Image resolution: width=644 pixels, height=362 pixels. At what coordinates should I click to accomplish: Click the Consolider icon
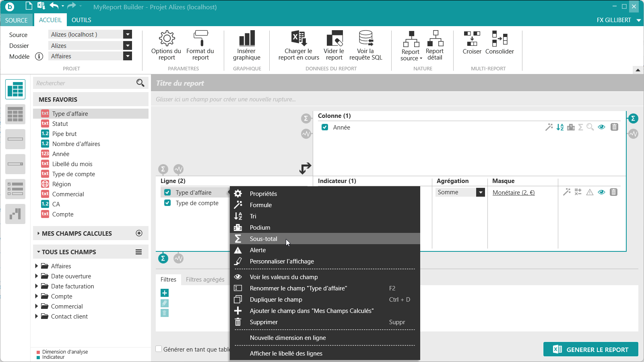point(500,43)
